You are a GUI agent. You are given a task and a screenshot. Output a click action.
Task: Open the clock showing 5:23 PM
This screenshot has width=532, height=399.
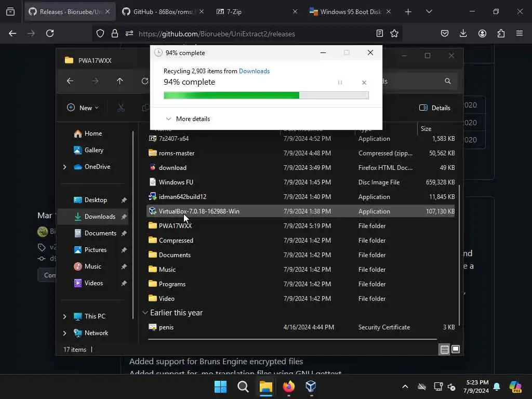pos(477,387)
